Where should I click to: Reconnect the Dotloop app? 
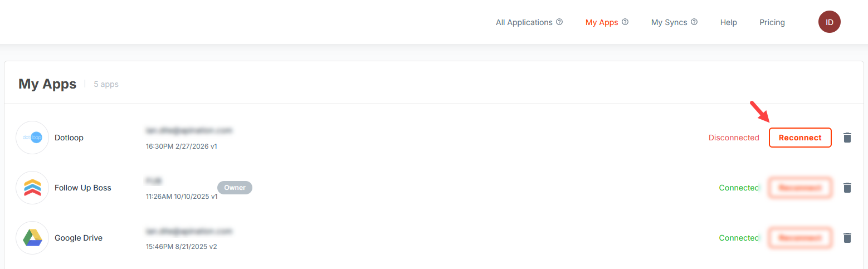(x=800, y=138)
